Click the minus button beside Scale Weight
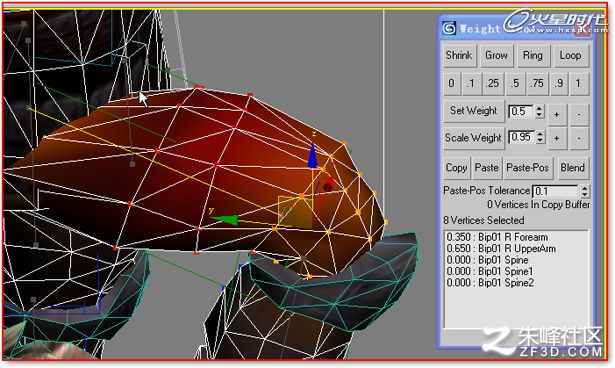This screenshot has height=368, width=615. point(579,138)
